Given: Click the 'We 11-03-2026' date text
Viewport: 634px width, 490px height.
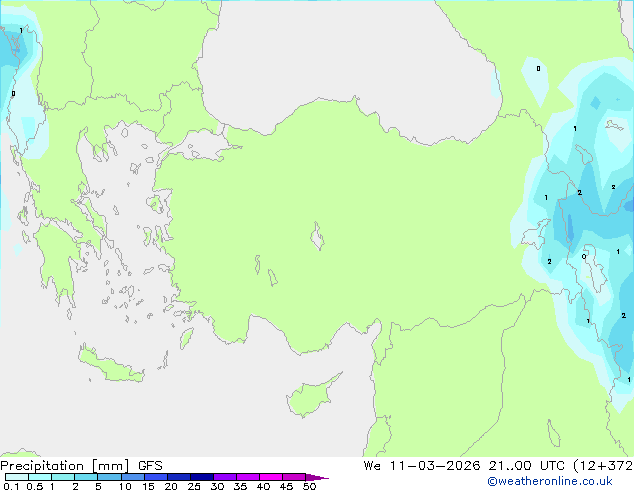Looking at the screenshot, I should pos(422,466).
